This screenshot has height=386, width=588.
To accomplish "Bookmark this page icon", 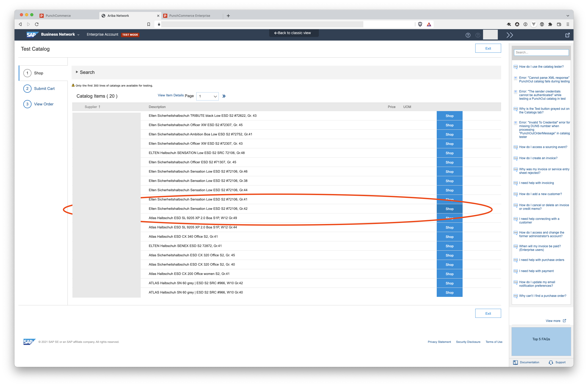I will point(149,24).
